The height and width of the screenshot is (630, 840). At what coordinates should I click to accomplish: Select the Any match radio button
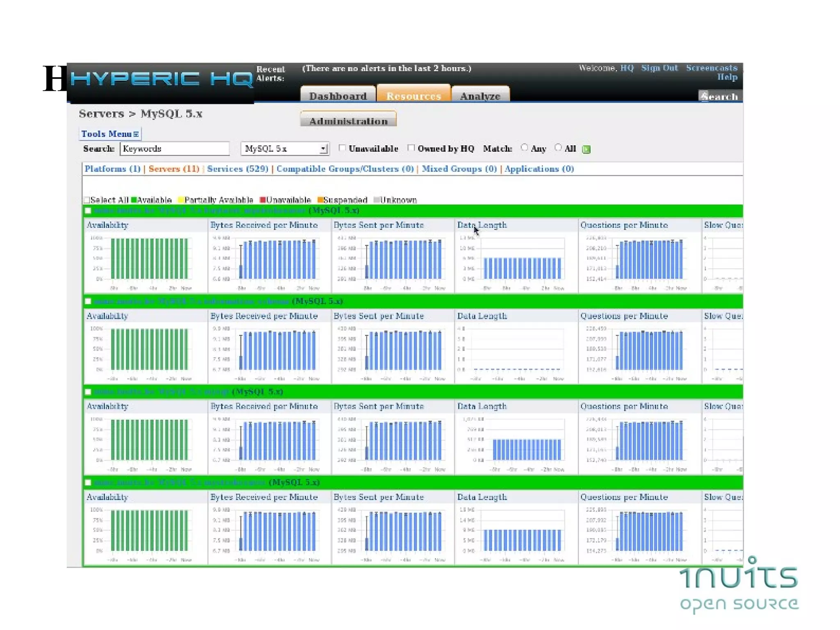click(x=524, y=148)
